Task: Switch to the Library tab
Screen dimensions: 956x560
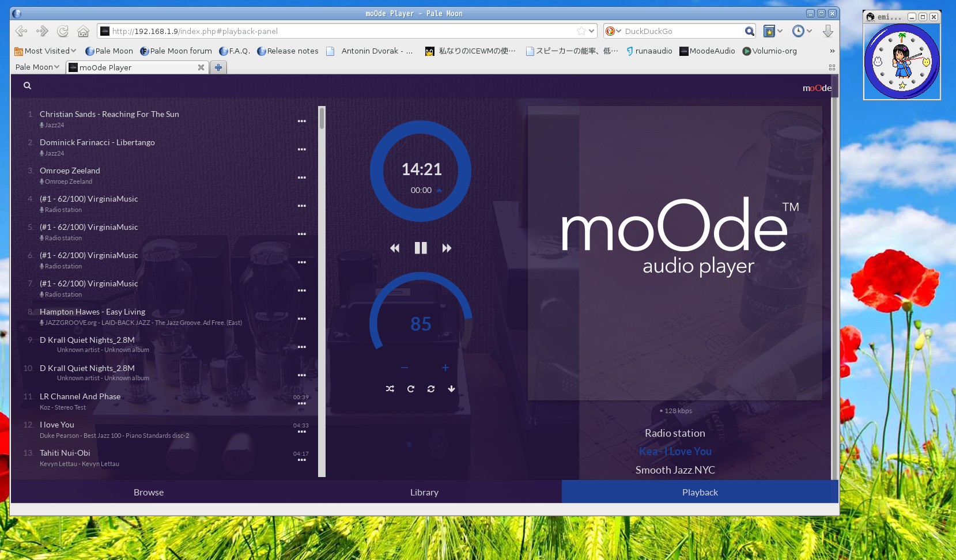Action: click(424, 492)
